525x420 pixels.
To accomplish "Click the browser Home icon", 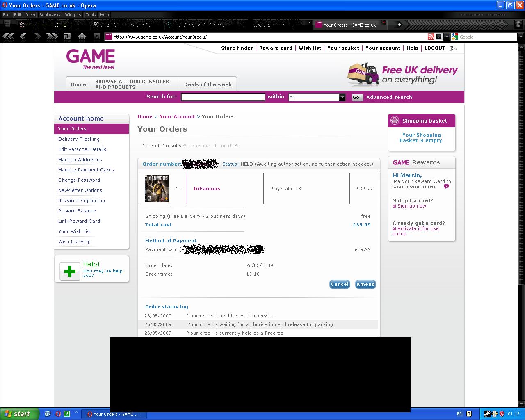I will 82,37.
